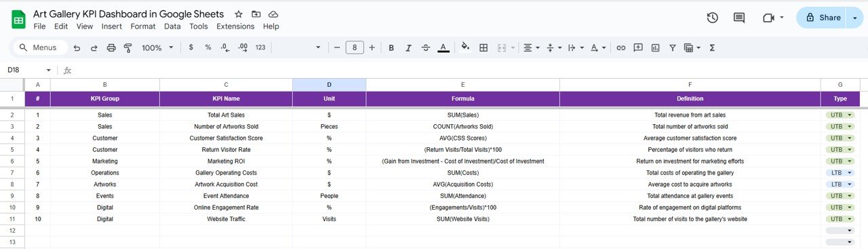Open the text color picker
This screenshot has height=249, width=868.
(443, 47)
